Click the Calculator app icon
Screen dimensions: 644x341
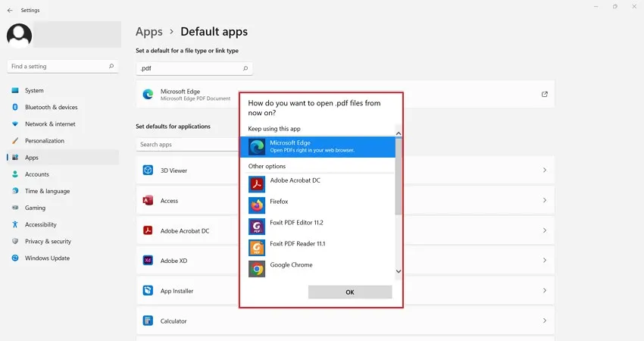point(148,321)
